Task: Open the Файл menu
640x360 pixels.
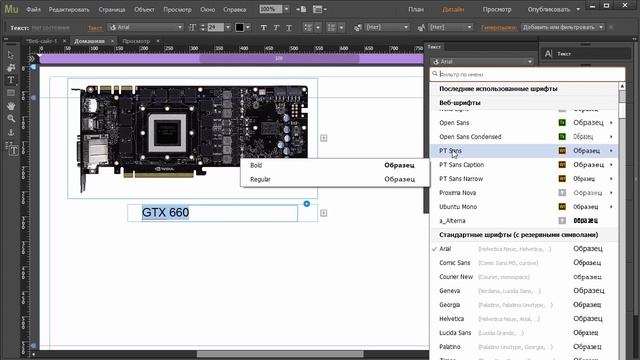Action: point(33,9)
